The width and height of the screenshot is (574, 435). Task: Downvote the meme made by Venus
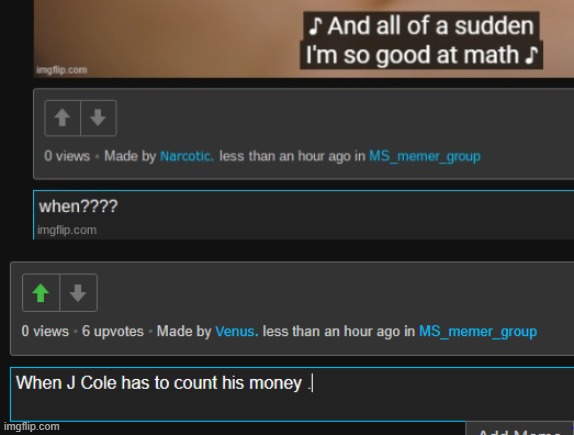point(78,293)
